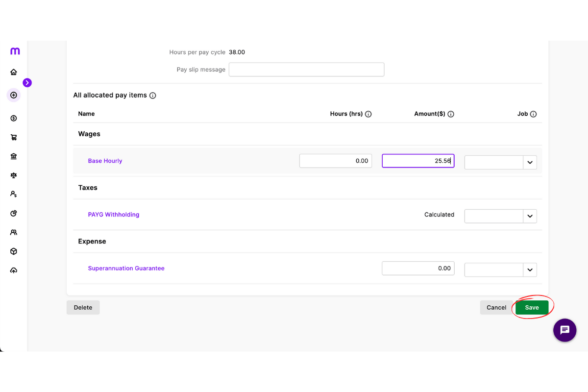This screenshot has height=392, width=588.
Task: Click the info icon next to Hours (hrs)
Action: click(x=368, y=114)
